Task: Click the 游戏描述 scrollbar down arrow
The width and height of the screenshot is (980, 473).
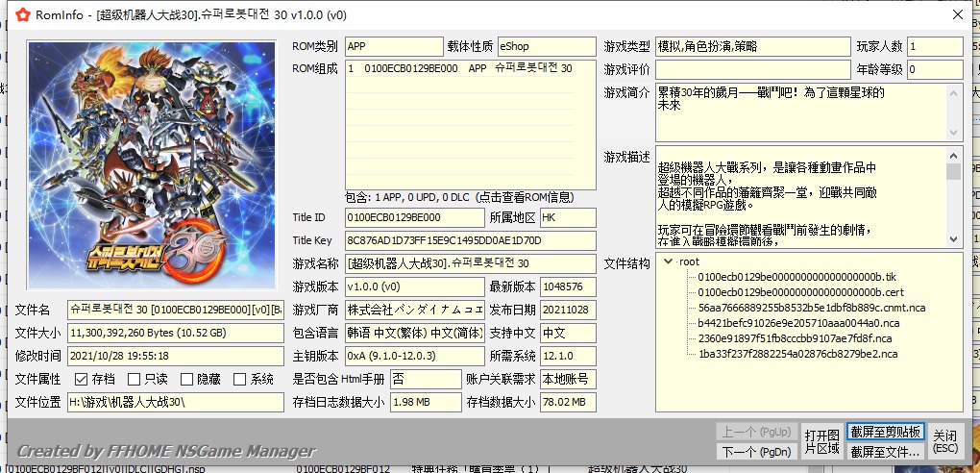Action: [x=954, y=238]
